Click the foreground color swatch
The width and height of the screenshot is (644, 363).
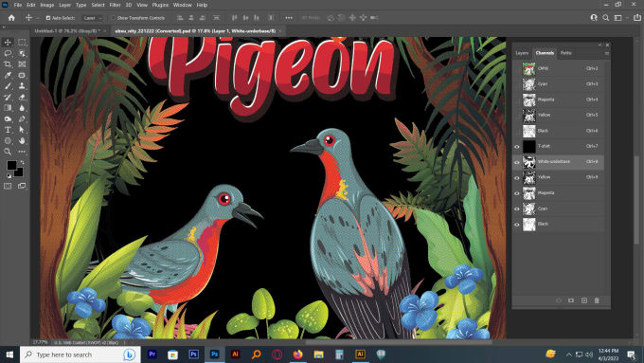(11, 165)
